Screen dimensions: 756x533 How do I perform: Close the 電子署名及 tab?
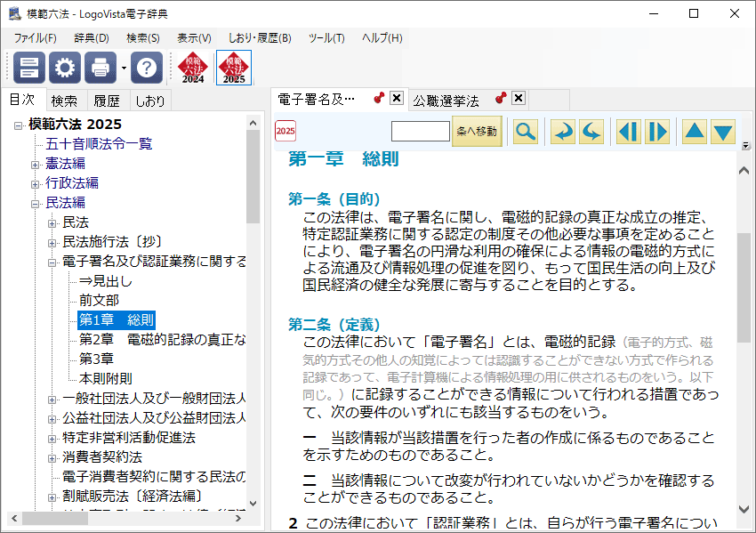click(397, 98)
